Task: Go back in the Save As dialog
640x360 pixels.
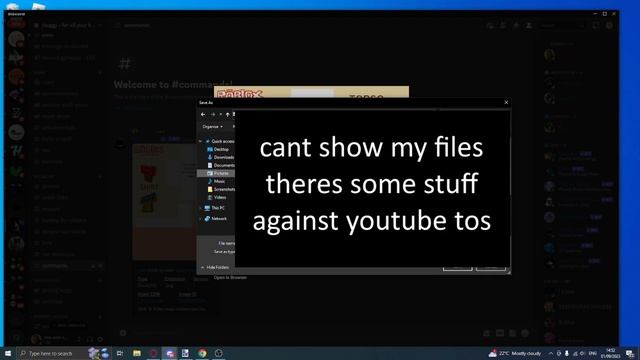Action: pyautogui.click(x=203, y=115)
